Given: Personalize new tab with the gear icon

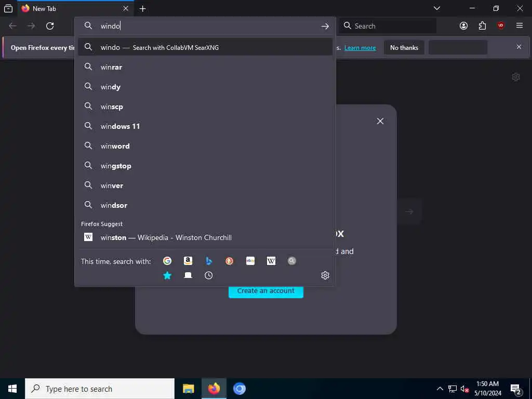Looking at the screenshot, I should [x=516, y=77].
